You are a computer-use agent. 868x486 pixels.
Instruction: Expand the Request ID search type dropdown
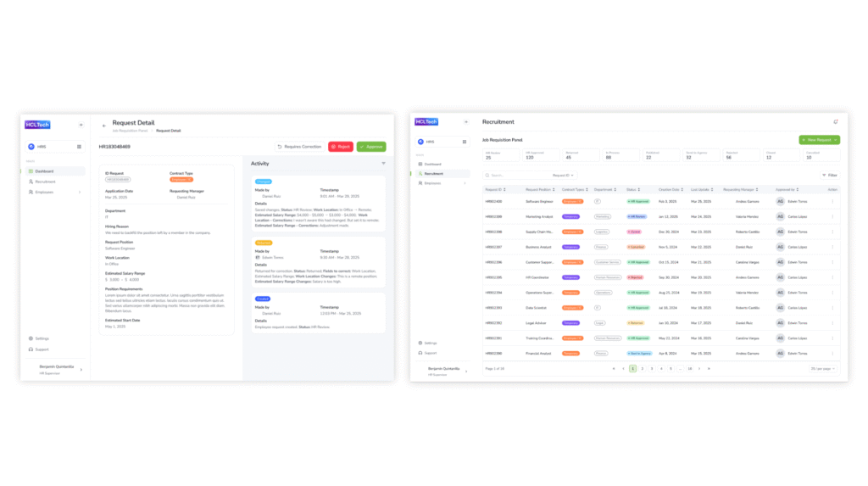coord(564,175)
